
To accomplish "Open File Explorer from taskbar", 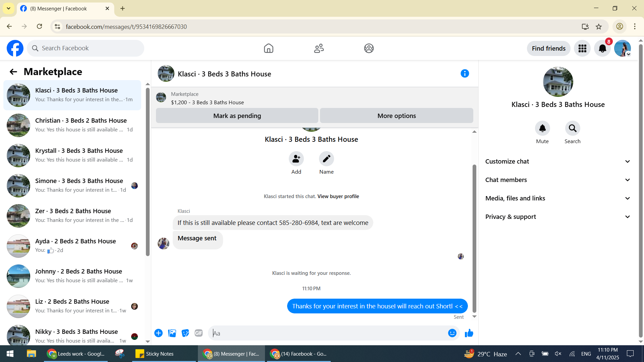I will pos(31,354).
